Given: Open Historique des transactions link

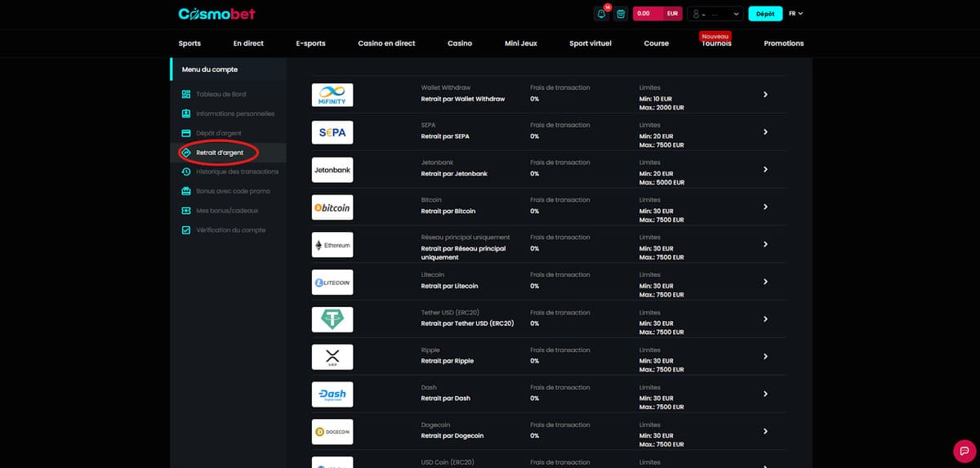Looking at the screenshot, I should [x=237, y=172].
